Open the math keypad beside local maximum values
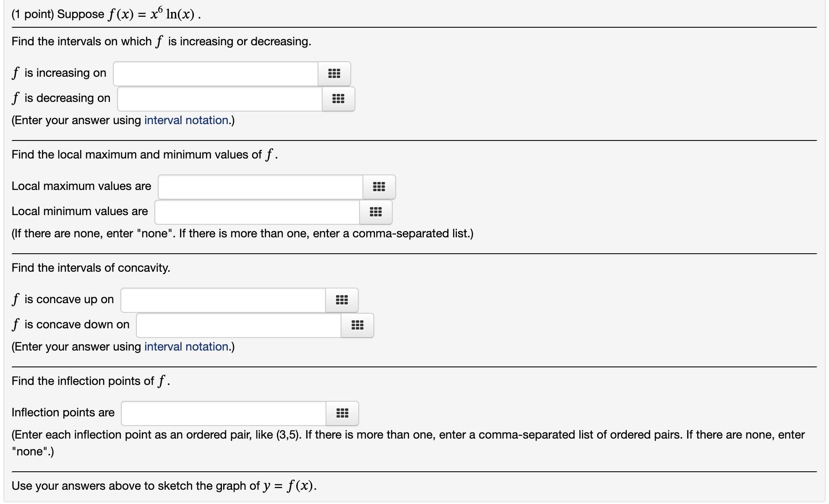Image resolution: width=829 pixels, height=504 pixels. (379, 187)
